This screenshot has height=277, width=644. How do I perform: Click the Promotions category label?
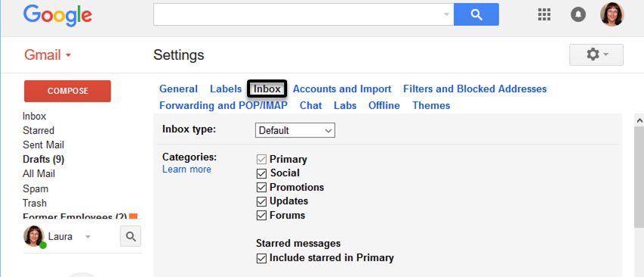(297, 188)
